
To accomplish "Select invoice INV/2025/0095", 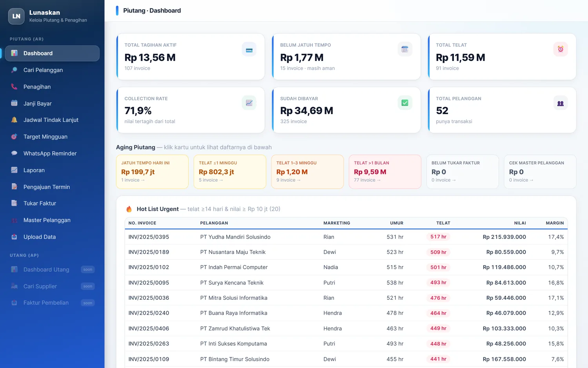I will click(x=149, y=282).
